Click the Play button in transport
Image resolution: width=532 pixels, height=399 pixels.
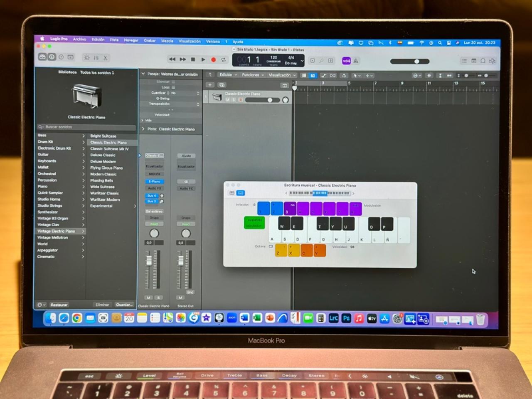coord(203,59)
